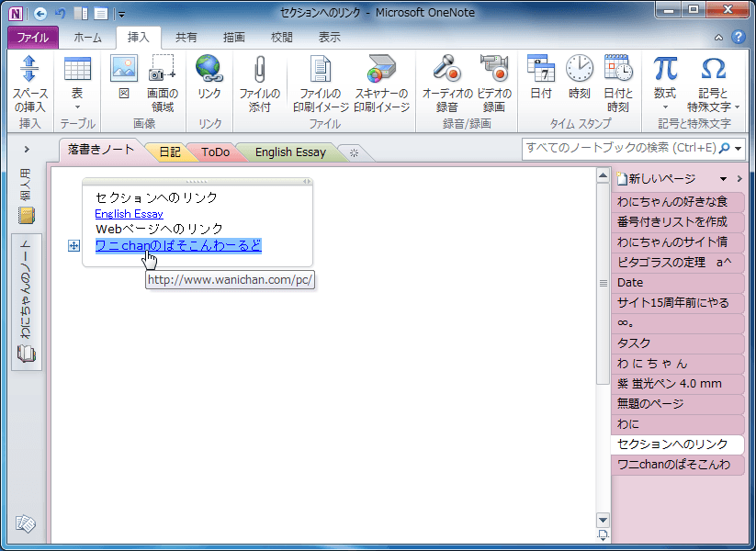Insert date and time (日付と時刻)

coord(618,84)
